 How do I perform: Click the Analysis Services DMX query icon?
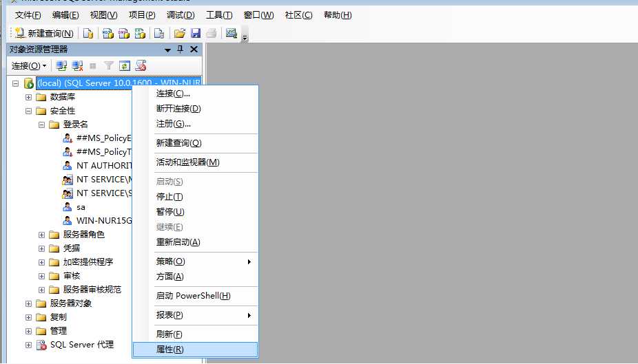[x=124, y=33]
